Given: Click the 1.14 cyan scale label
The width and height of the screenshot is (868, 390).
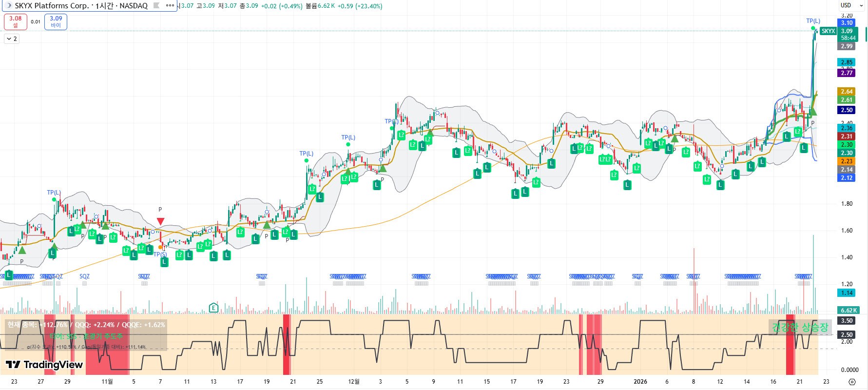Looking at the screenshot, I should click(847, 293).
